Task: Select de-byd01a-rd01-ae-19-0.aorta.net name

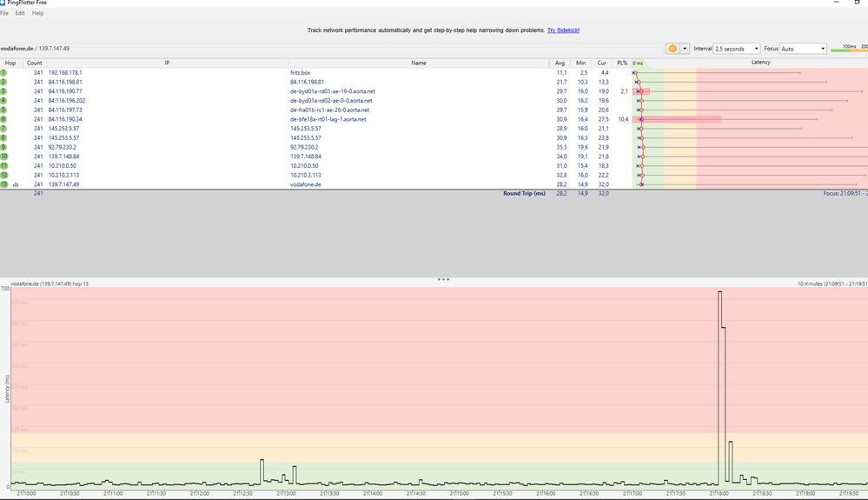Action: (333, 91)
